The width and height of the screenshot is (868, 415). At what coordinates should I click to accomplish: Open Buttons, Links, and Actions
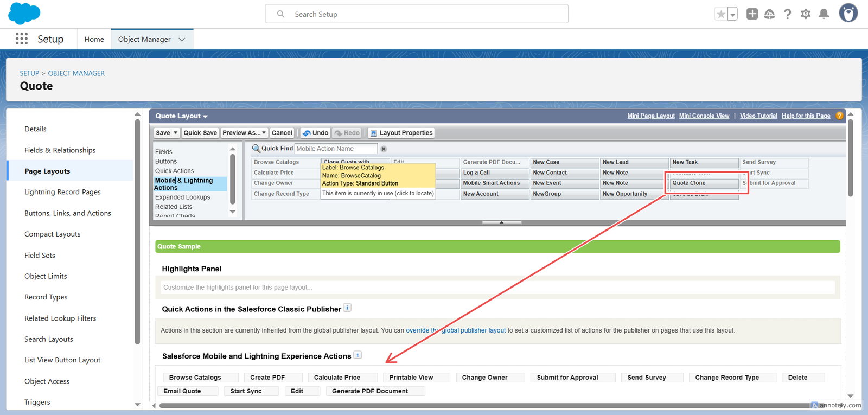[x=67, y=213]
